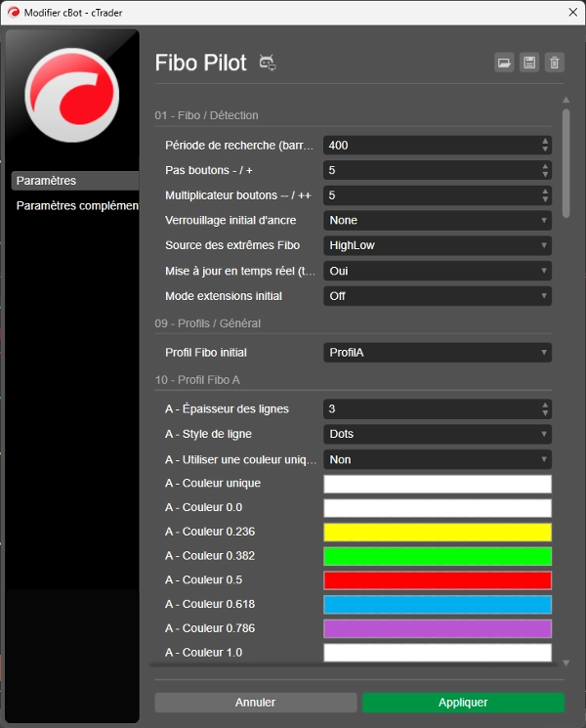Open Mode extensions initial dropdown
This screenshot has width=586, height=728.
click(x=438, y=296)
